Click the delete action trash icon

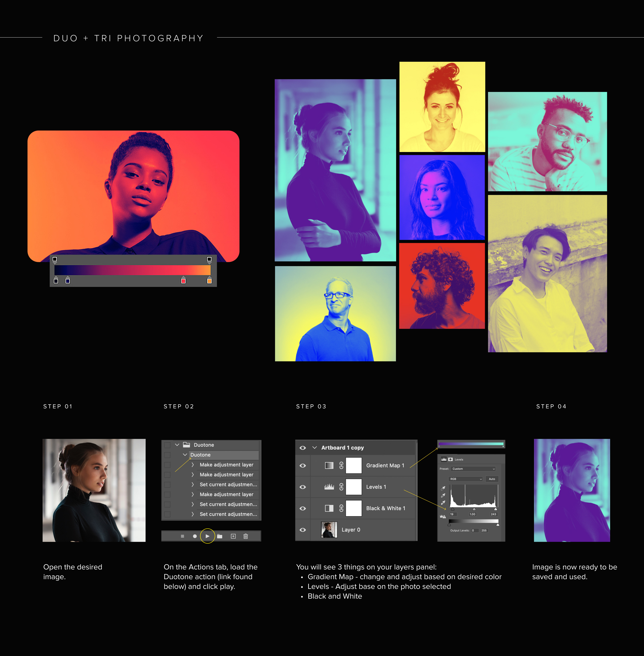coord(246,536)
